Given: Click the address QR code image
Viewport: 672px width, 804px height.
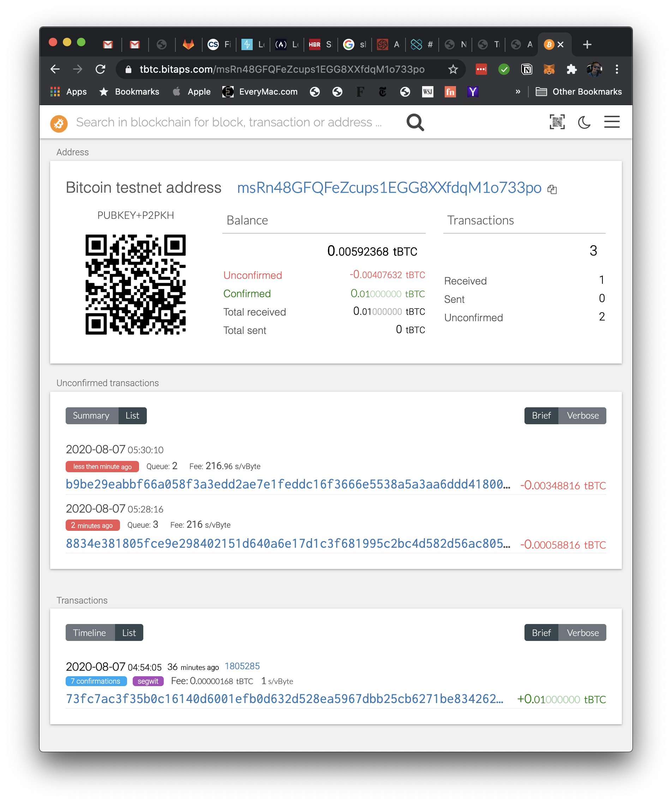Looking at the screenshot, I should pos(136,284).
